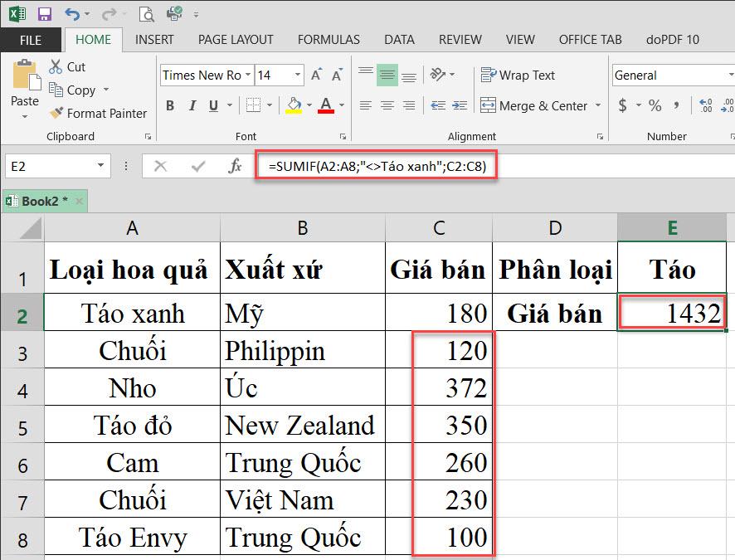
Task: Select the Fill Color bucket icon
Action: click(x=293, y=105)
